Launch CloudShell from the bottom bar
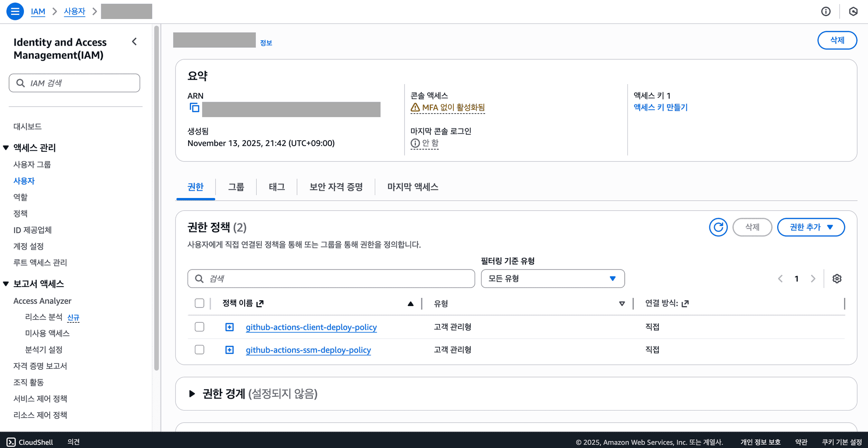 (x=29, y=442)
